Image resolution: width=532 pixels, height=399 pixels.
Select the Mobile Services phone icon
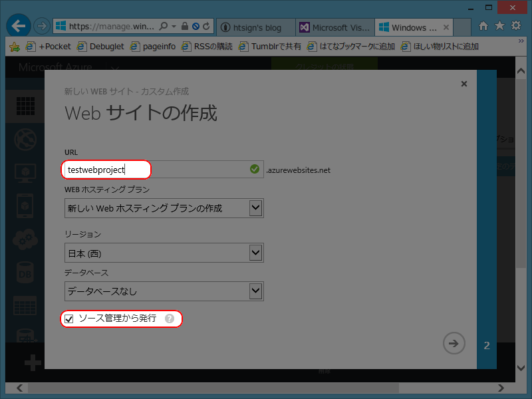[25, 206]
